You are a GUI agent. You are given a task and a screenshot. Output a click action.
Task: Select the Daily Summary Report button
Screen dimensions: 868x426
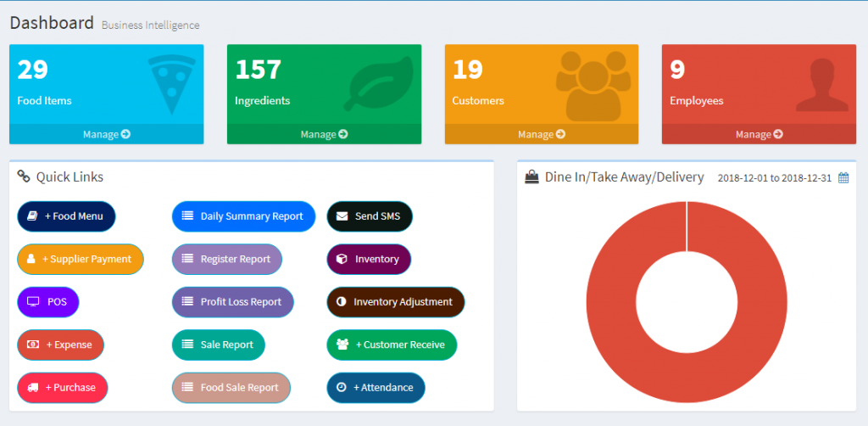click(243, 216)
